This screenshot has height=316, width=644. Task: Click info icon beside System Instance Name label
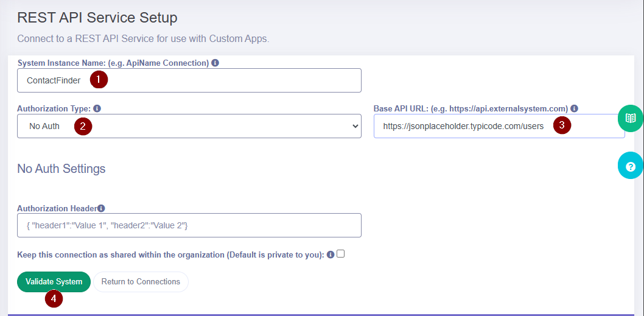(215, 63)
